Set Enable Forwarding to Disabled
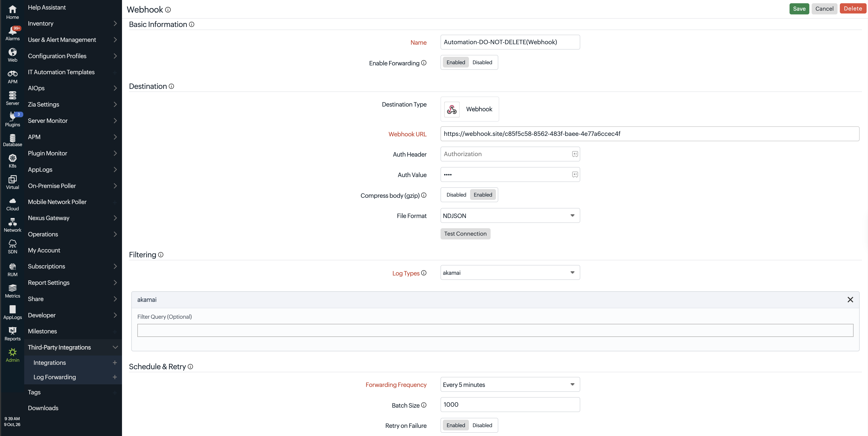Screen dimensions: 868x436 482,62
